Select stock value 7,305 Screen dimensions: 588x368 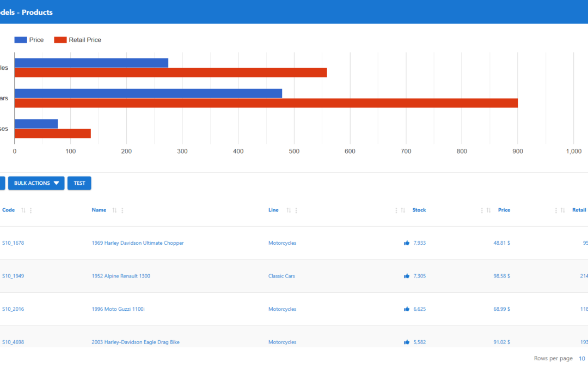pyautogui.click(x=420, y=276)
